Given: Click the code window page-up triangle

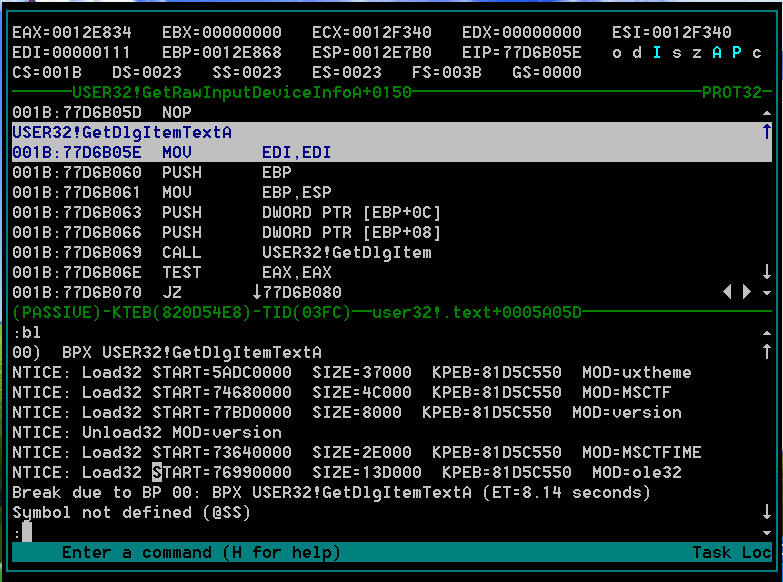Looking at the screenshot, I should click(x=767, y=113).
